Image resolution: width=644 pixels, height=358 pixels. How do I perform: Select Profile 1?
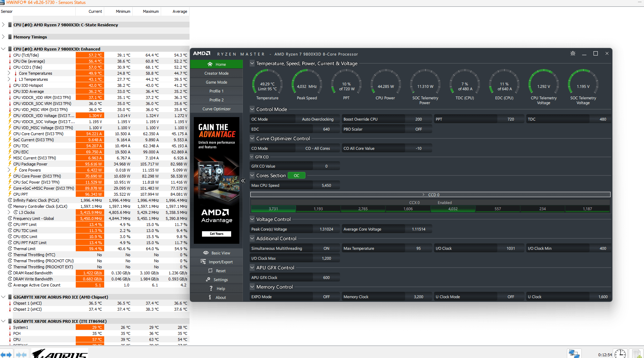click(x=217, y=91)
